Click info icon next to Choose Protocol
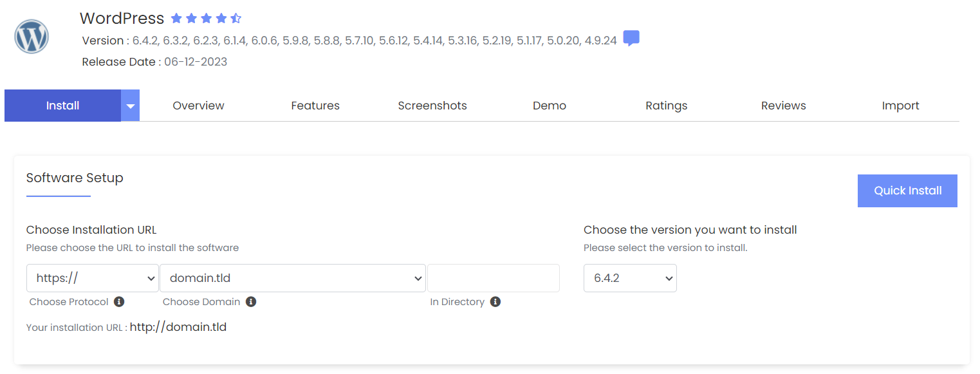 tap(119, 301)
